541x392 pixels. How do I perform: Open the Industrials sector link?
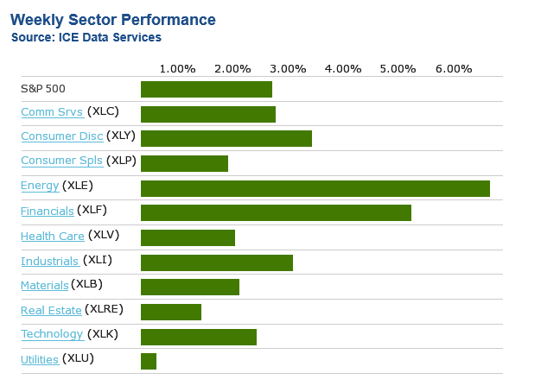click(x=49, y=261)
